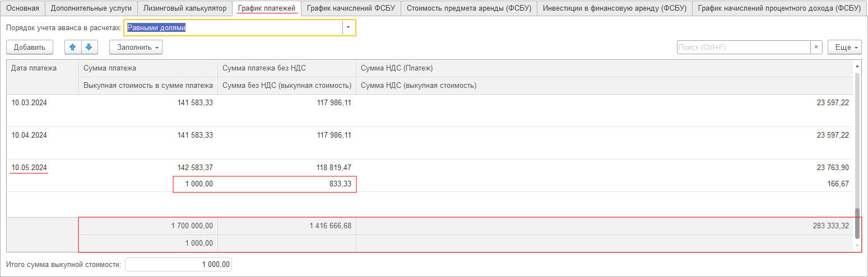This screenshot has width=868, height=277.
Task: Select the 10.03.2024 payment row
Action: pos(30,102)
